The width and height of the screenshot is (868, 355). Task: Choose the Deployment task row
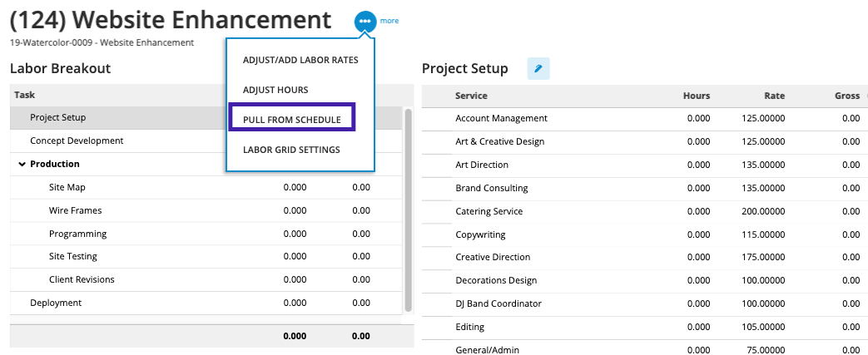point(56,303)
